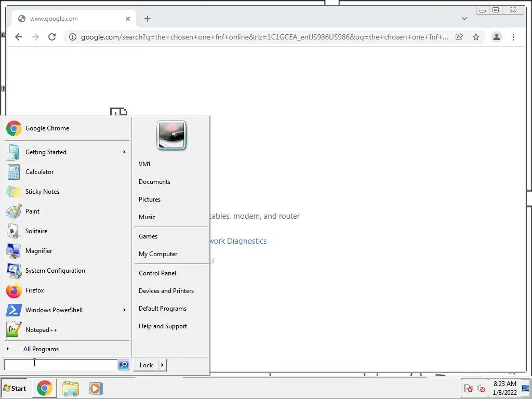Open Chrome profile avatar button
This screenshot has width=532, height=399.
click(x=496, y=37)
